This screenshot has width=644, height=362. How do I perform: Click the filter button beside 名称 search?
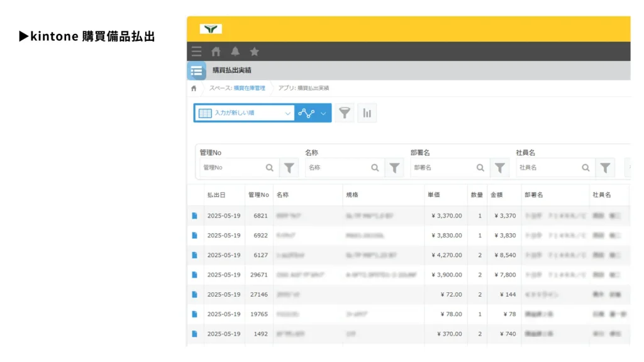pos(394,168)
